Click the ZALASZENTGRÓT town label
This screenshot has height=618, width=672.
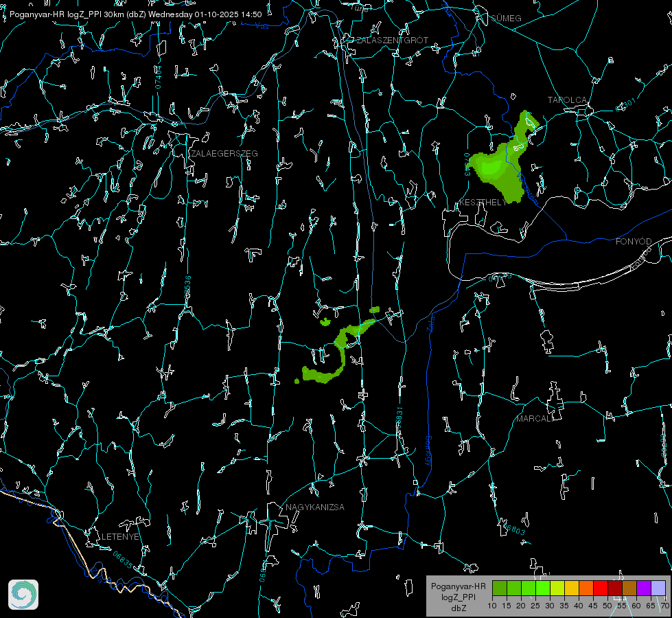(393, 40)
